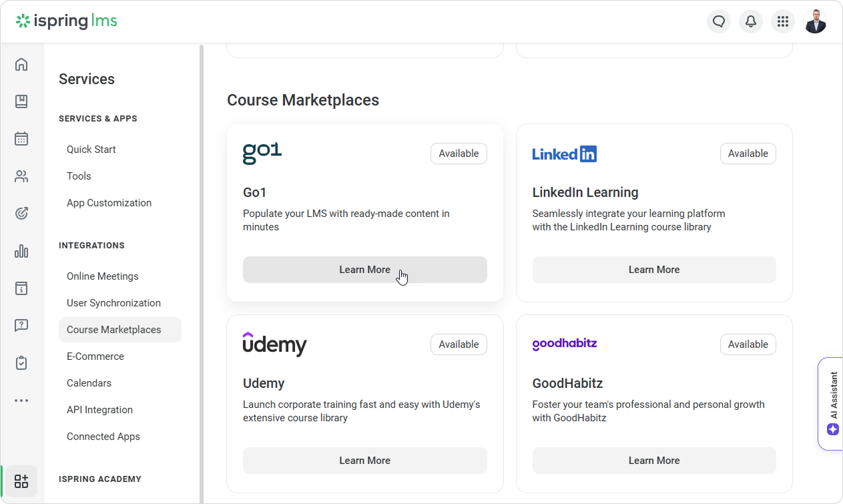
Task: Click the chat messages icon in header
Action: coord(719,21)
